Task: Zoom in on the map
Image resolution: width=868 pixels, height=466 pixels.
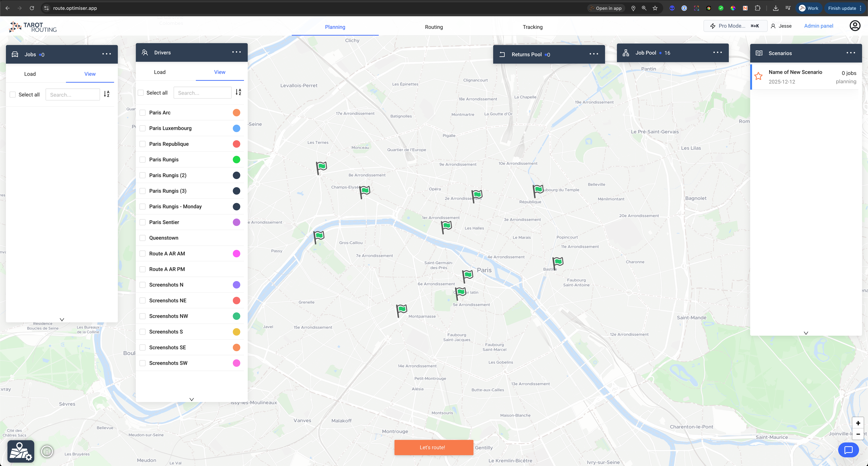Action: [x=858, y=423]
